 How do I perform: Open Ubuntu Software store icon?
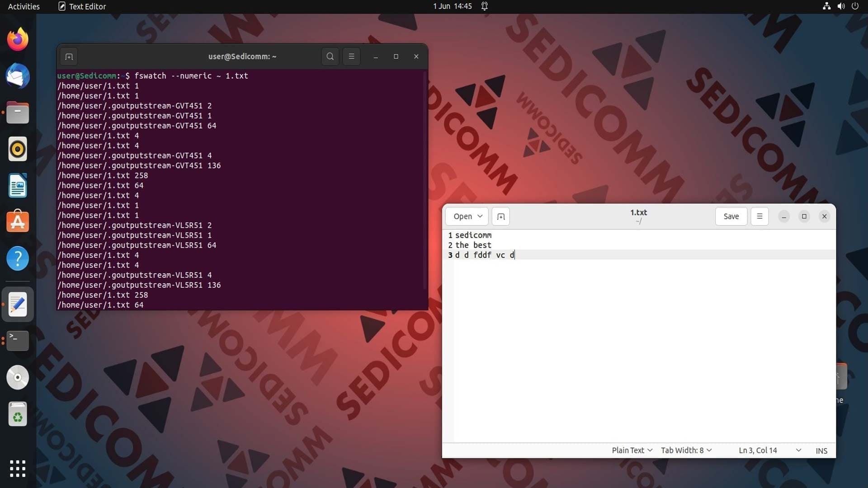[x=18, y=222]
